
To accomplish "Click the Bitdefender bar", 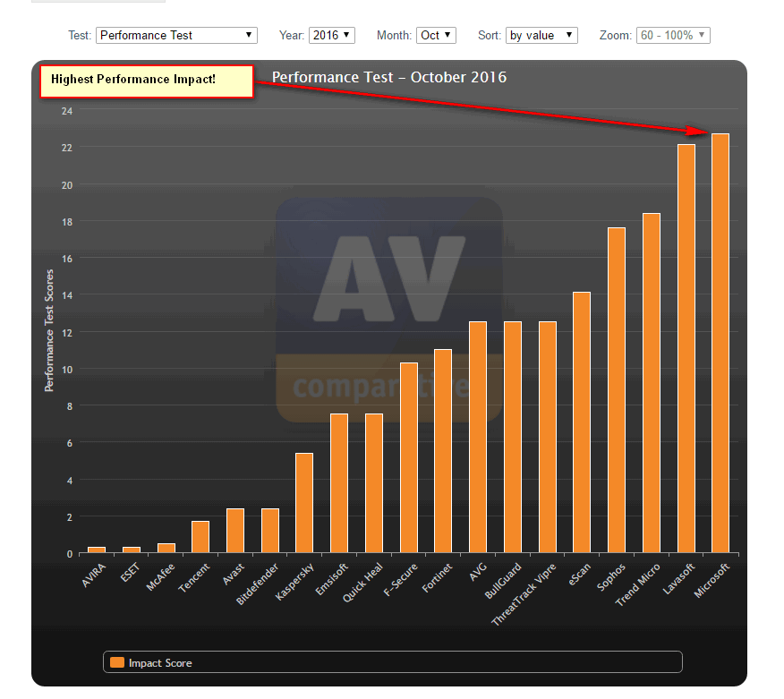I will pyautogui.click(x=270, y=531).
